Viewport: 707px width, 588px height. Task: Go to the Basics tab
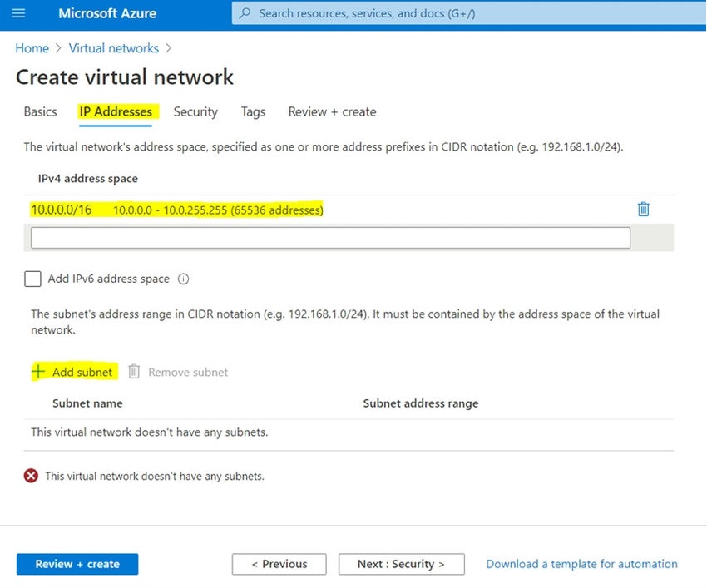tap(39, 111)
